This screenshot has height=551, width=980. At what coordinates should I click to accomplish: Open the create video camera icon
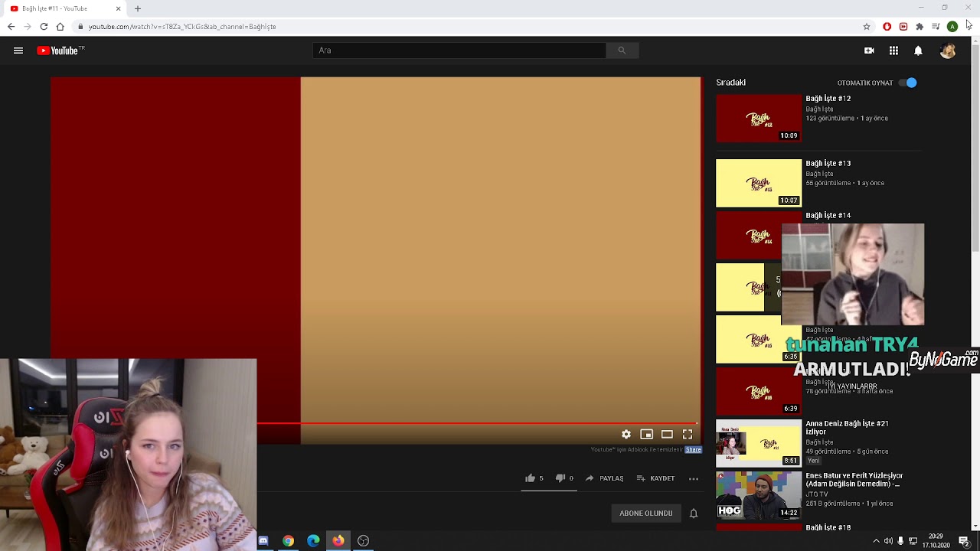(869, 51)
